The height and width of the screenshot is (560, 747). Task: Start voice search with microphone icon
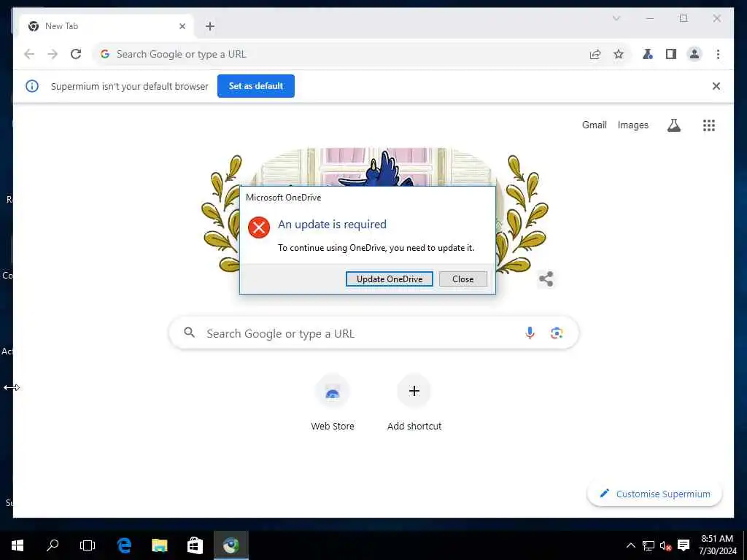[x=530, y=332]
